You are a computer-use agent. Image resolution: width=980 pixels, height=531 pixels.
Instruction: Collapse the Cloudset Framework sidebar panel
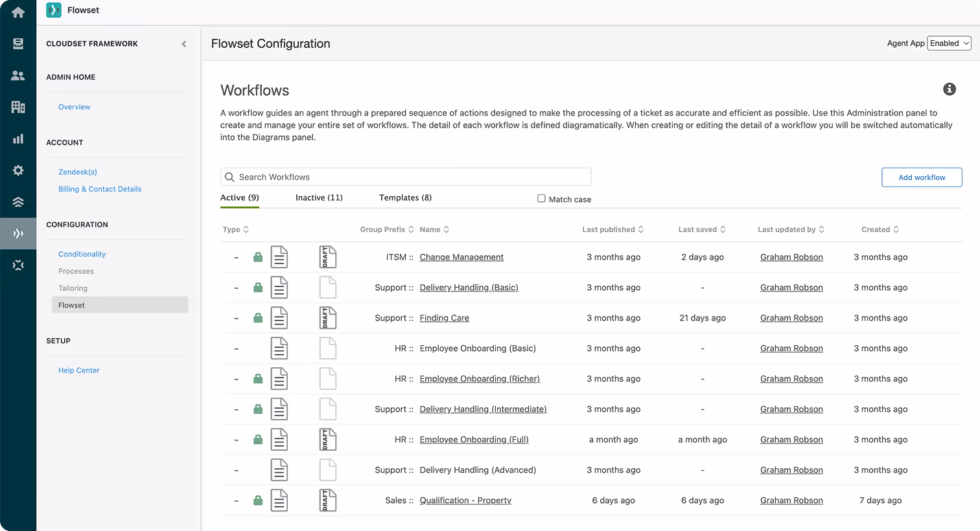click(x=184, y=44)
